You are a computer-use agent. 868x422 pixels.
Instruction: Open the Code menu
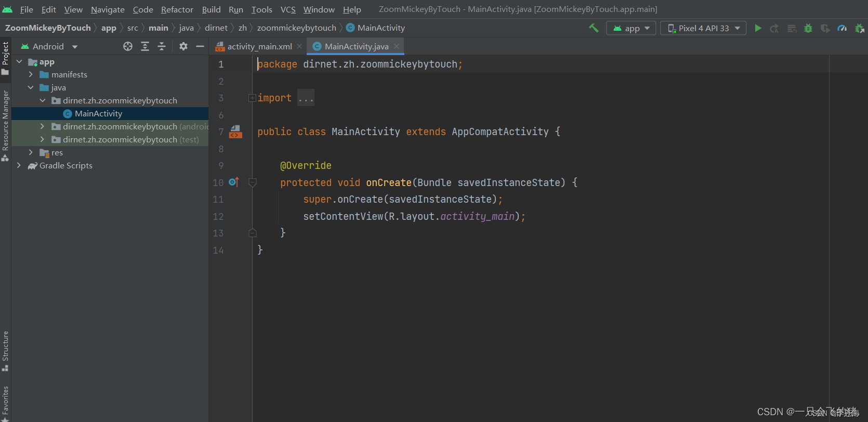(x=143, y=9)
